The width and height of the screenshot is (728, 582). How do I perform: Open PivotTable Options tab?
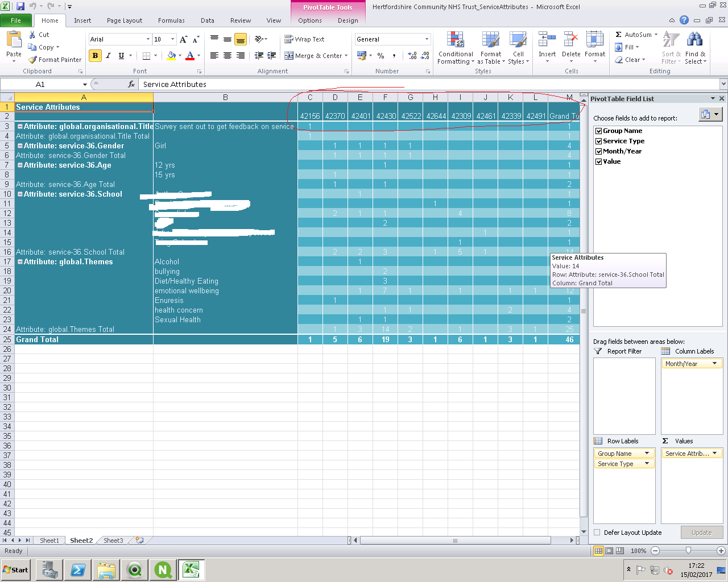(x=310, y=20)
